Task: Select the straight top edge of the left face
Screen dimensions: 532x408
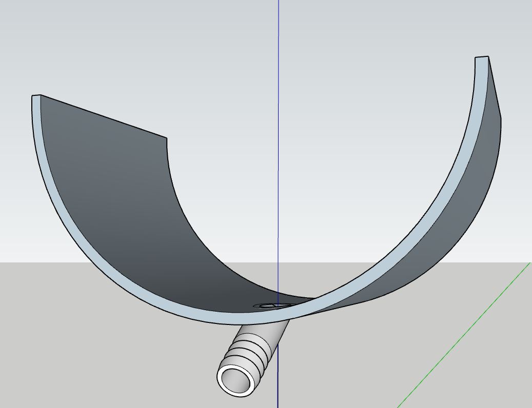Action: click(x=103, y=116)
